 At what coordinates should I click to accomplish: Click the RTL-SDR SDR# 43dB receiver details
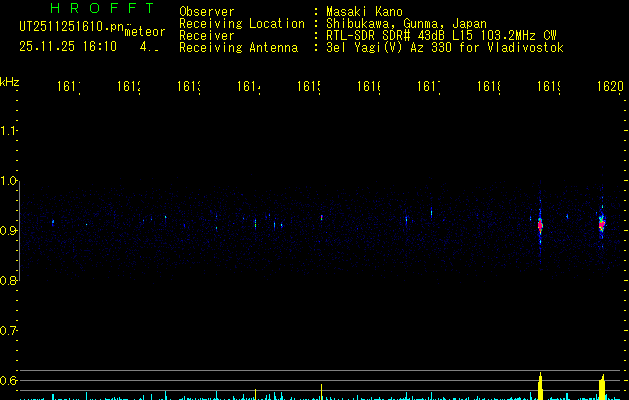(441, 36)
